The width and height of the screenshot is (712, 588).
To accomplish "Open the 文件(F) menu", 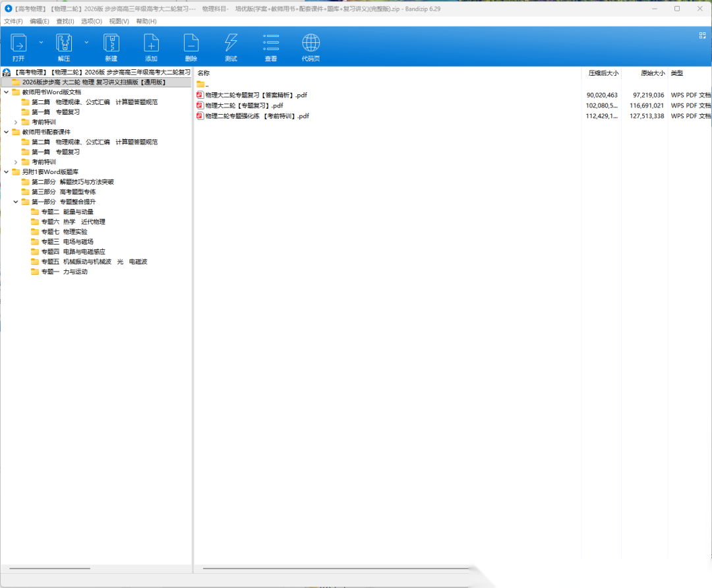I will point(13,21).
